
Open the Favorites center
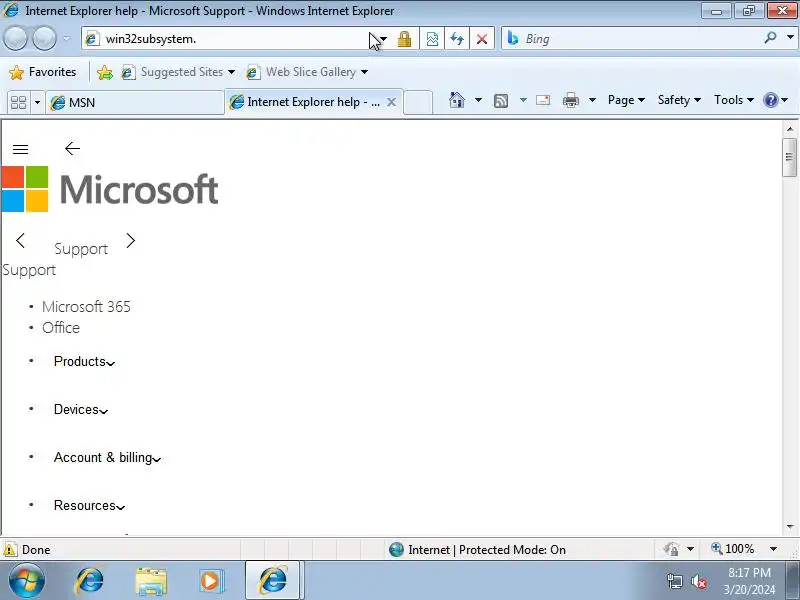coord(43,72)
